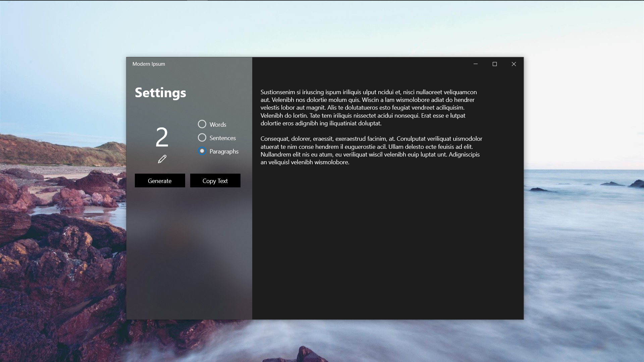Click the second generated paragraph
This screenshot has height=362, width=644.
pos(369,150)
